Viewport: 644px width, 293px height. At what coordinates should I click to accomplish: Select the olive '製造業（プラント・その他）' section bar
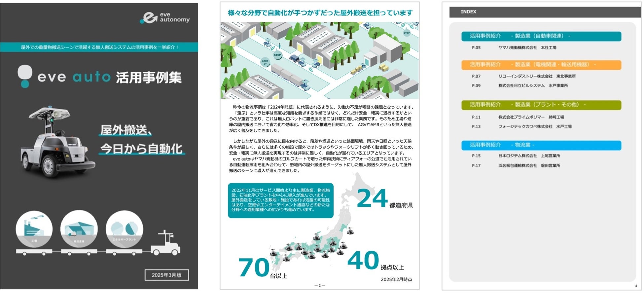point(541,105)
